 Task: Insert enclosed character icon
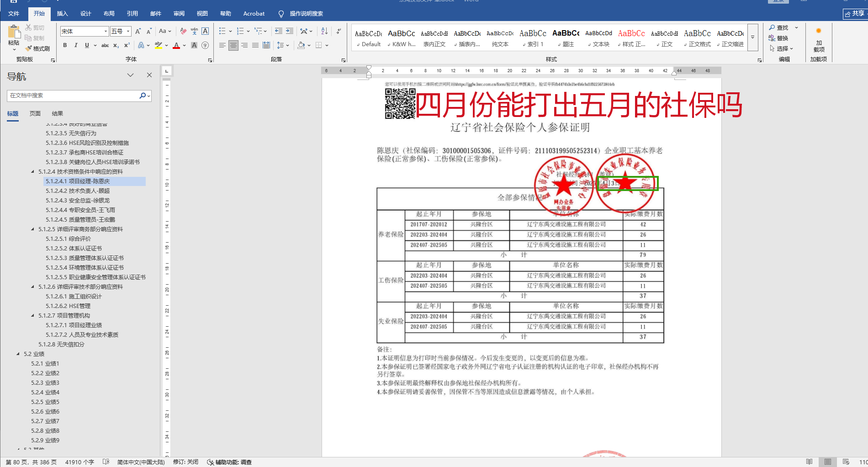205,45
